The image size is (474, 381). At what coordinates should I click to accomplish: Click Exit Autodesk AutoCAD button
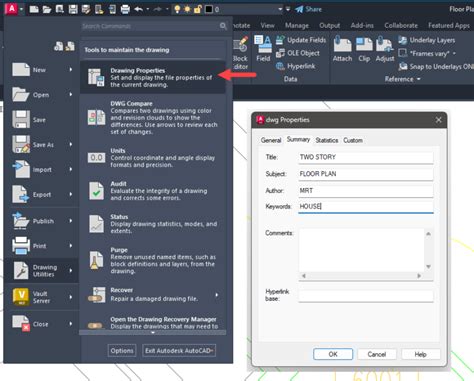(179, 351)
